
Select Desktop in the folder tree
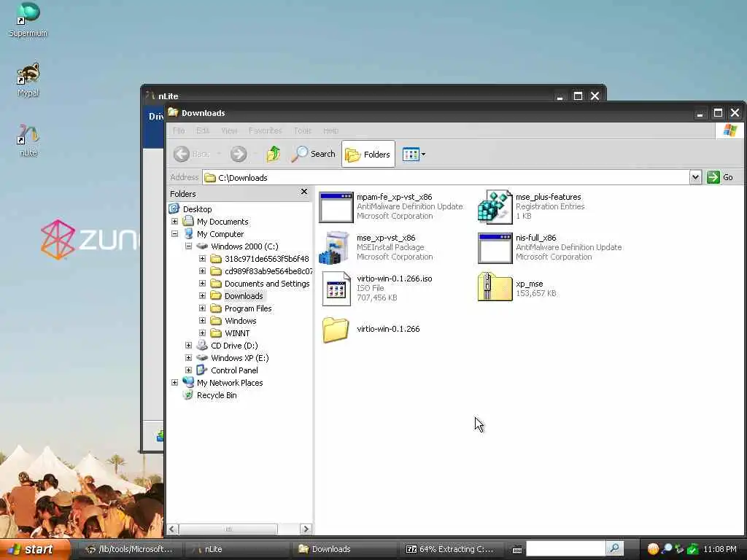[197, 209]
